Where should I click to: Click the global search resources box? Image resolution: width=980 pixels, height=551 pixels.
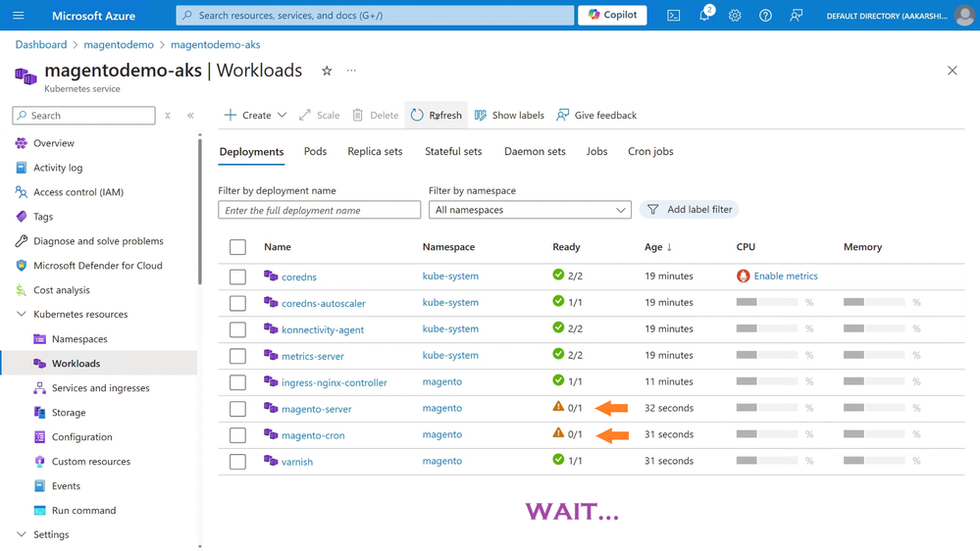pos(375,15)
